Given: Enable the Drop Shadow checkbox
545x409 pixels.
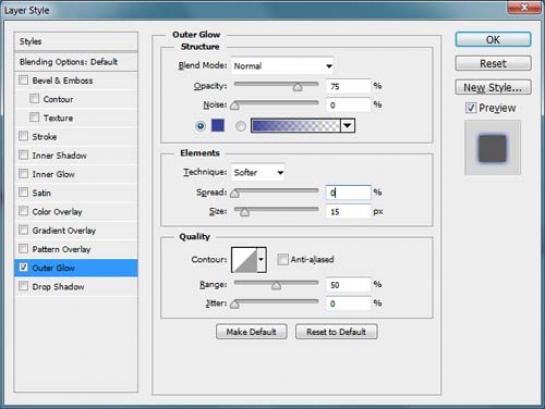Looking at the screenshot, I should pos(23,286).
